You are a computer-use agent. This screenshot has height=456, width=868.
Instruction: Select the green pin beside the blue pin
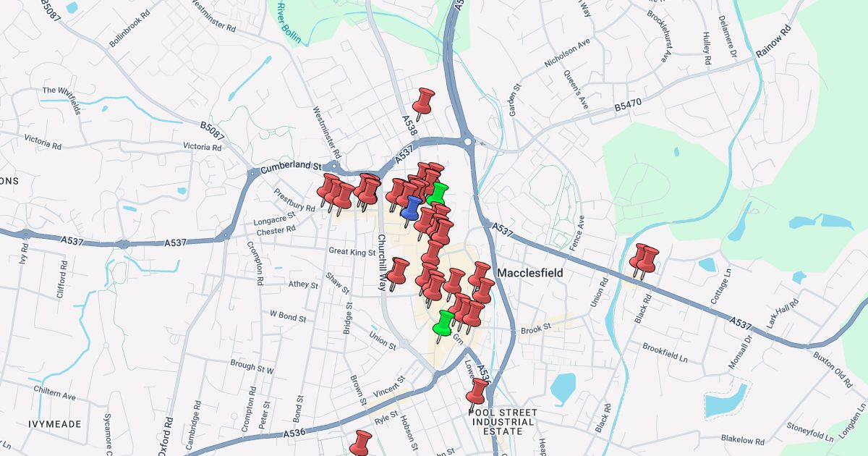pos(438,193)
